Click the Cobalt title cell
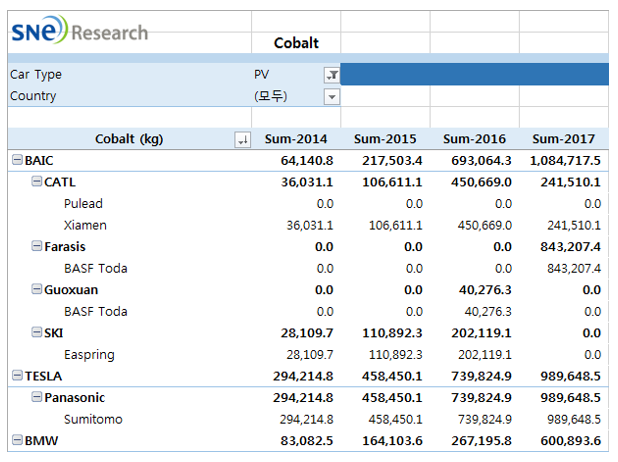The width and height of the screenshot is (618, 462). pos(296,43)
